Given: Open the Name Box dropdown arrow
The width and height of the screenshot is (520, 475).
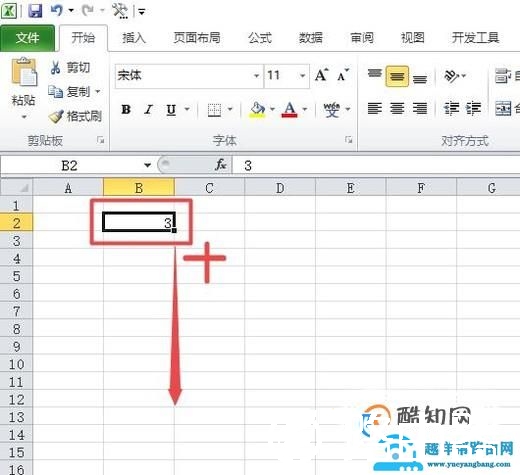Looking at the screenshot, I should pos(147,165).
